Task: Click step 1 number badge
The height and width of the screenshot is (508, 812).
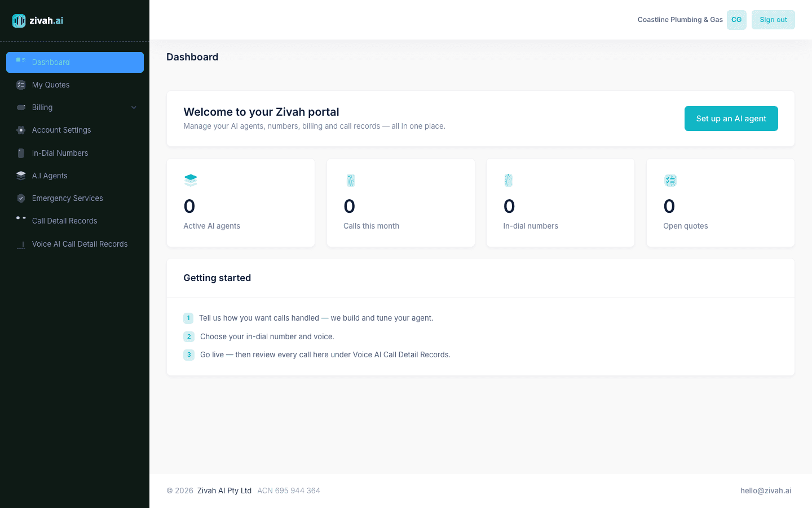Action: click(x=188, y=318)
